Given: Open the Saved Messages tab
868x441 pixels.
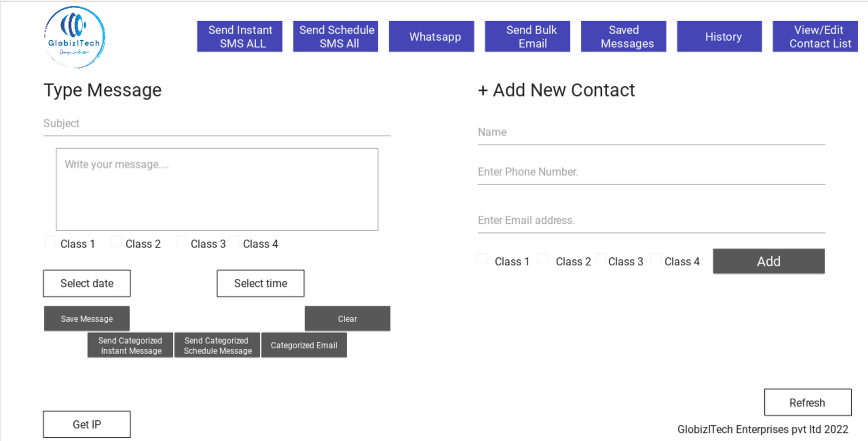Looking at the screenshot, I should [624, 37].
